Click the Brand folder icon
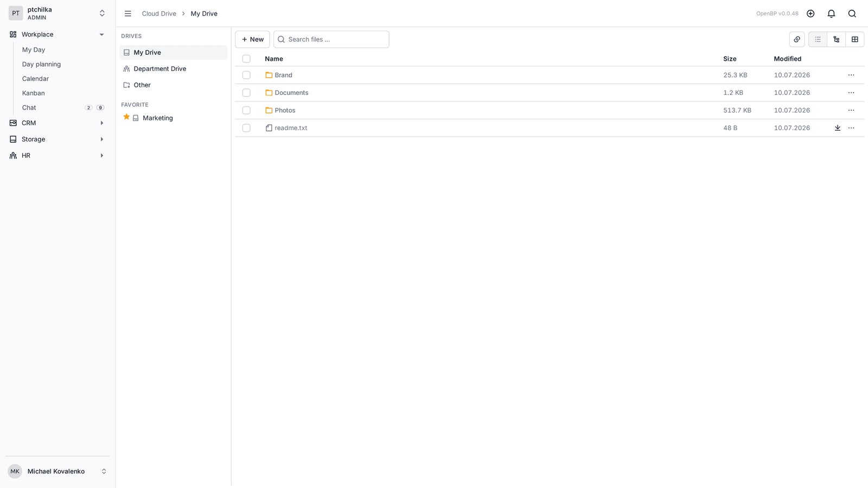Image resolution: width=868 pixels, height=488 pixels. click(269, 75)
